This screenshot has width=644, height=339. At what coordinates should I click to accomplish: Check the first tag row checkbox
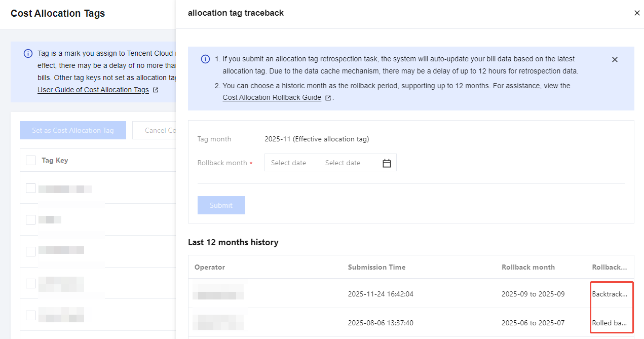pyautogui.click(x=31, y=189)
